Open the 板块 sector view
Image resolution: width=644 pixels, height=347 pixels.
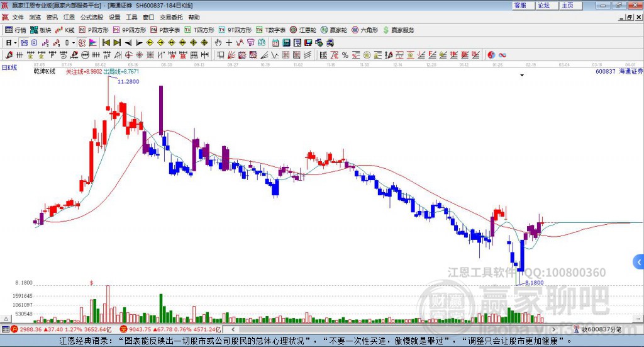pos(41,30)
